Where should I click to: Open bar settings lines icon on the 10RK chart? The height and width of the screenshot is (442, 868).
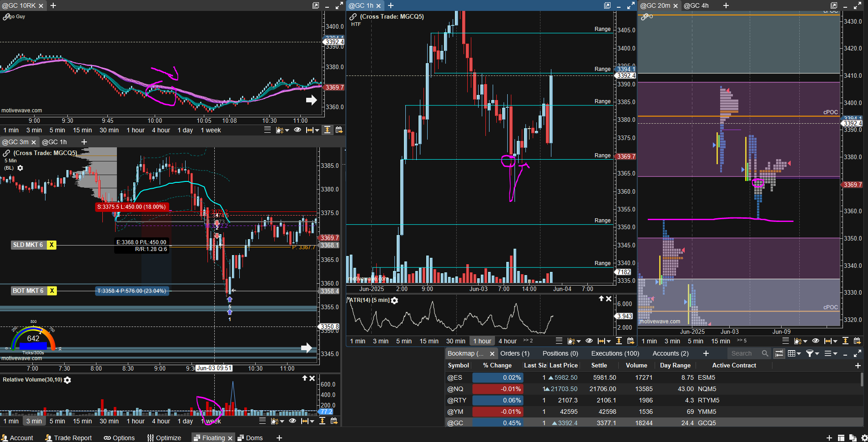point(267,130)
